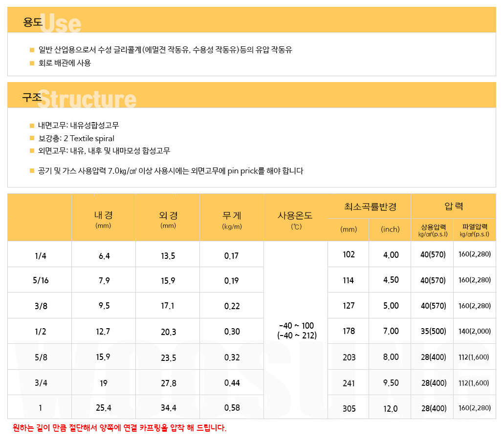Click the '1/4' size row label
This screenshot has width=504, height=441.
41,256
